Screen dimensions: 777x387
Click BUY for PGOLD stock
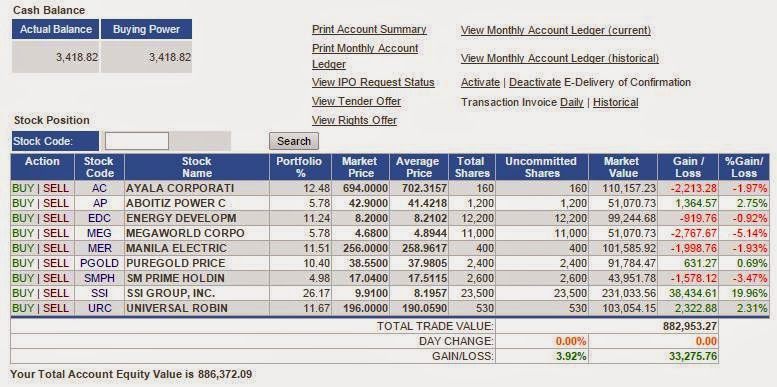click(23, 263)
